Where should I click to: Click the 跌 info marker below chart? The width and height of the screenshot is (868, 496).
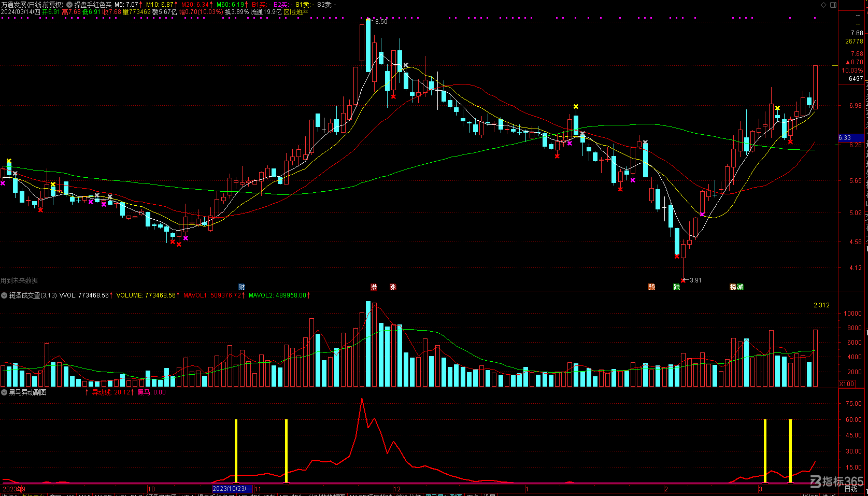click(676, 287)
